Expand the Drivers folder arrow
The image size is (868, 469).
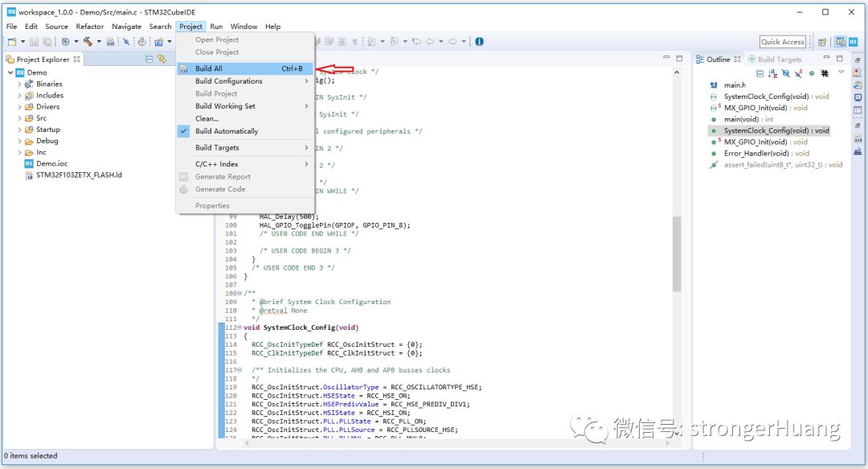[19, 107]
